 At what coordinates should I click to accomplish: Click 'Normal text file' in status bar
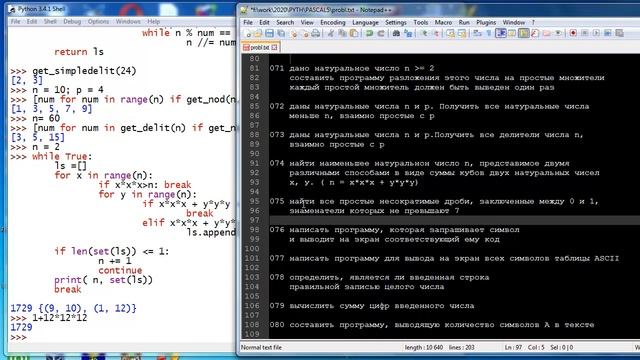(261, 347)
